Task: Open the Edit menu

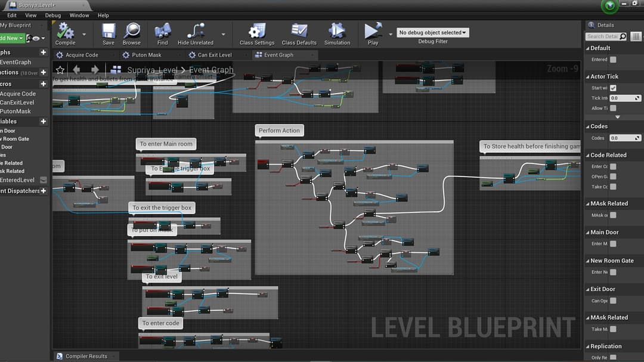Action: pyautogui.click(x=12, y=15)
